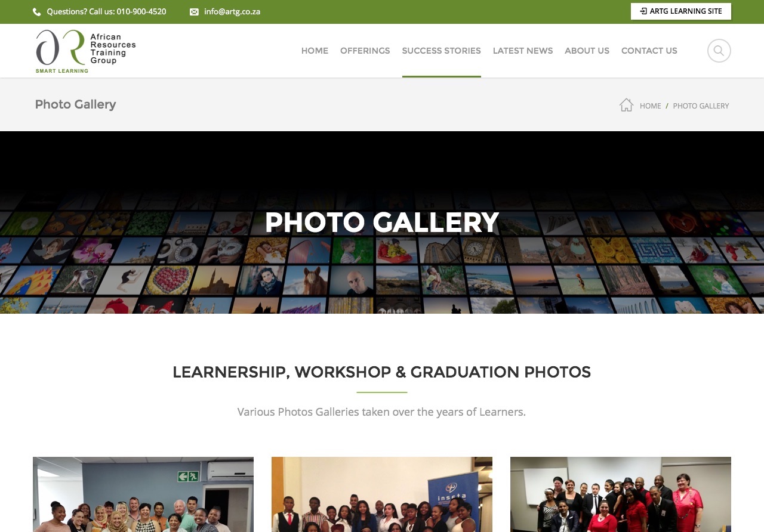Open the Offerings menu
This screenshot has width=764, height=532.
(x=365, y=51)
